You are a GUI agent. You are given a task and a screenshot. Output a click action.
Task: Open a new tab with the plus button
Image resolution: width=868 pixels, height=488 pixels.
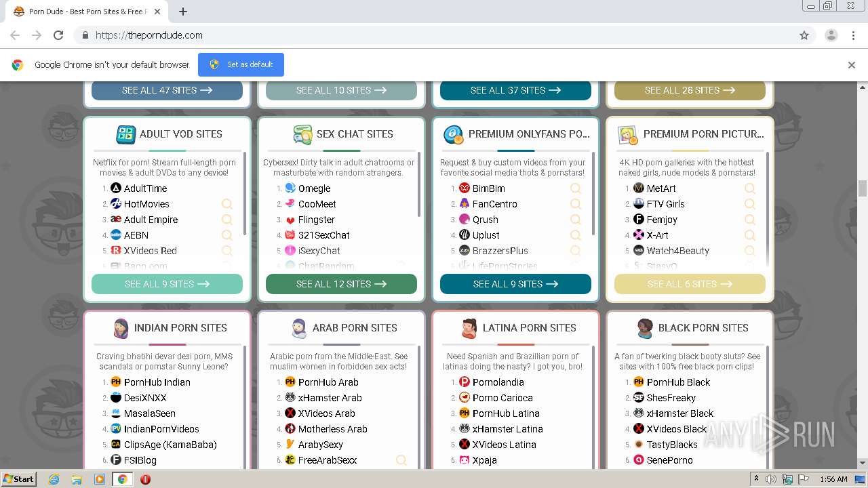[183, 12]
